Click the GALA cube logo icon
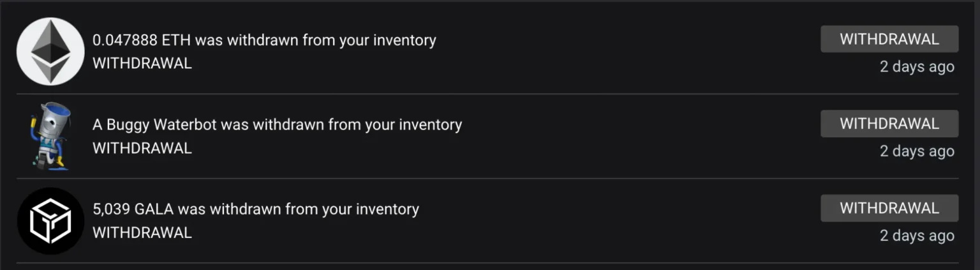Image resolution: width=980 pixels, height=270 pixels. coord(50,221)
